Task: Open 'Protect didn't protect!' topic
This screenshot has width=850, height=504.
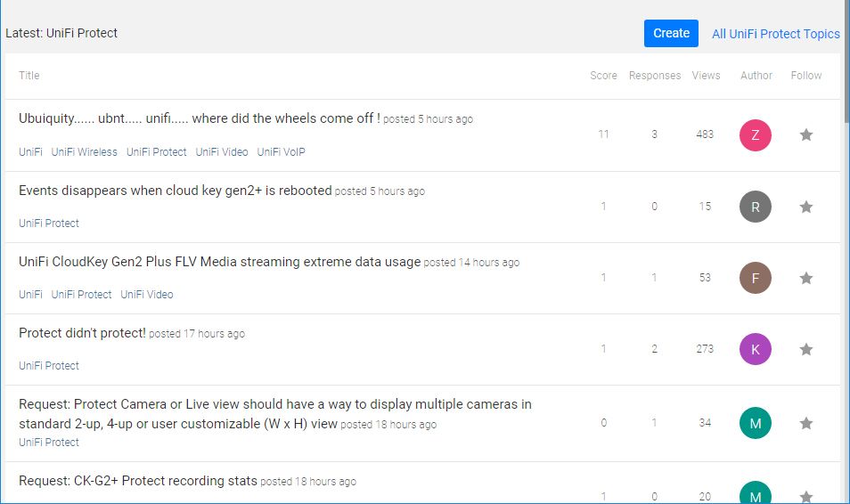Action: coord(82,333)
